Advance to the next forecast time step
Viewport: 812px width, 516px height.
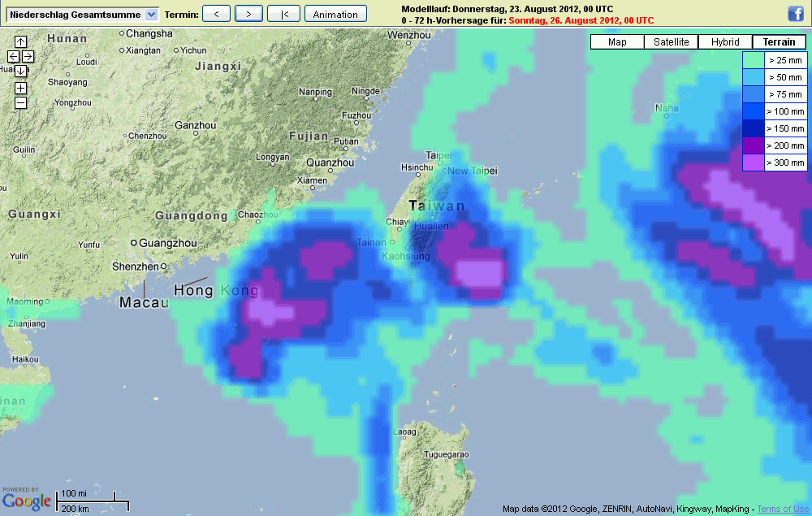(x=248, y=14)
